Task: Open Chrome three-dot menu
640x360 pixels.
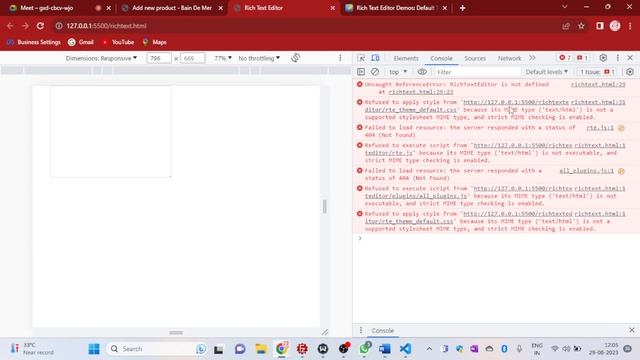Action: coord(630,26)
